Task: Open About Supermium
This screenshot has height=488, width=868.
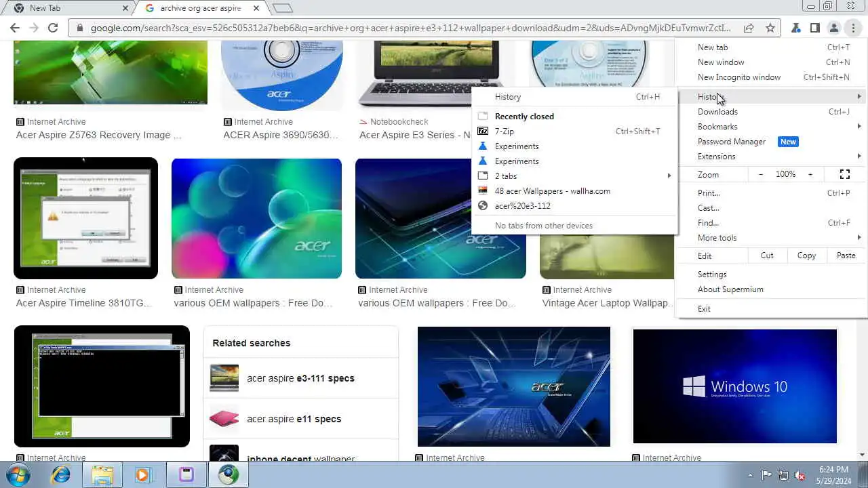Action: tap(771, 289)
